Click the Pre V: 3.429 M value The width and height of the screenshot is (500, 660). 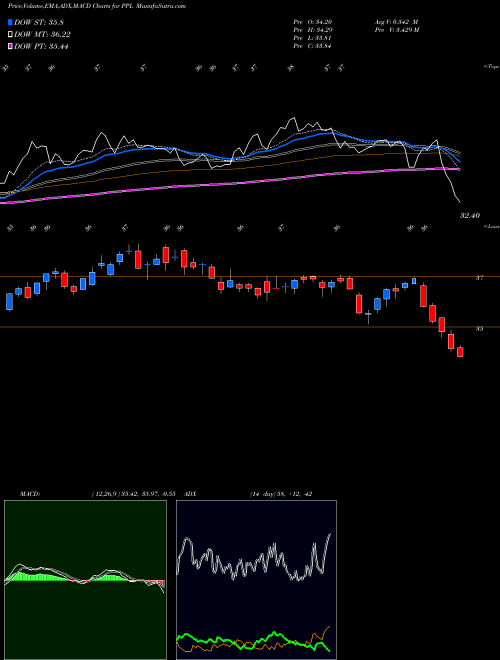click(x=396, y=30)
